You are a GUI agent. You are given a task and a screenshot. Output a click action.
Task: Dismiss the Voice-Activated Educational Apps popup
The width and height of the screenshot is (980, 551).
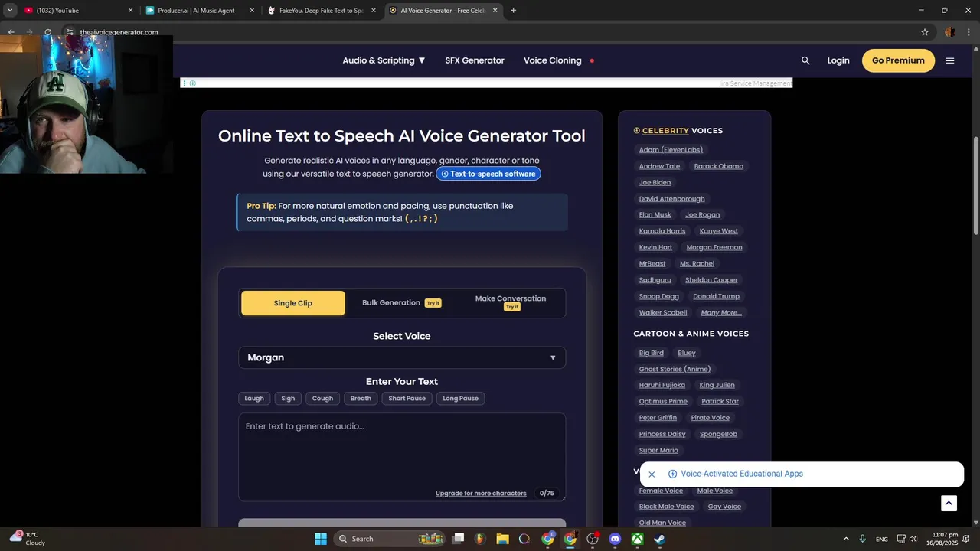click(x=652, y=474)
